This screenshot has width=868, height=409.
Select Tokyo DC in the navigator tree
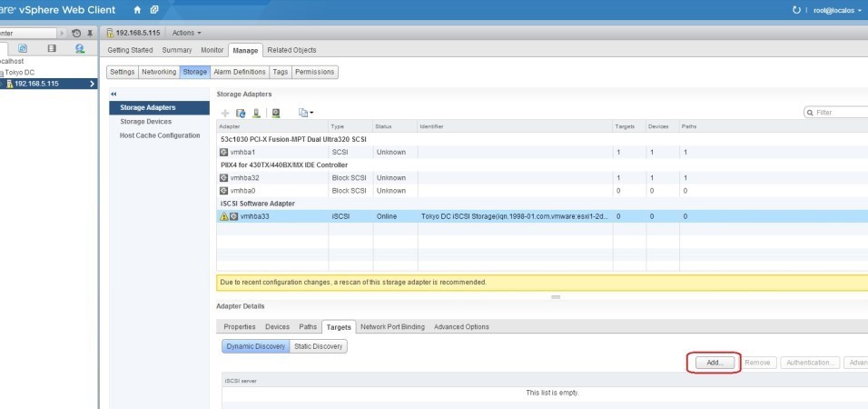[20, 73]
